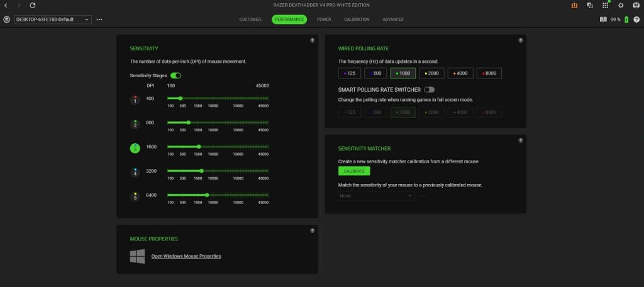Click the overlapping-squares icon in the header
The height and width of the screenshot is (287, 644).
click(590, 5)
